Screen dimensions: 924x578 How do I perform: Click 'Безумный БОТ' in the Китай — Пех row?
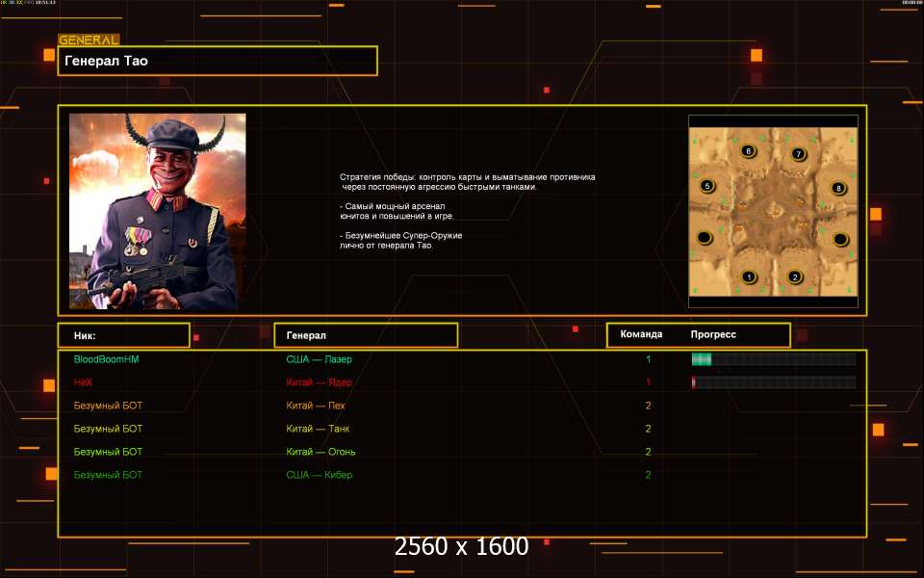[108, 406]
